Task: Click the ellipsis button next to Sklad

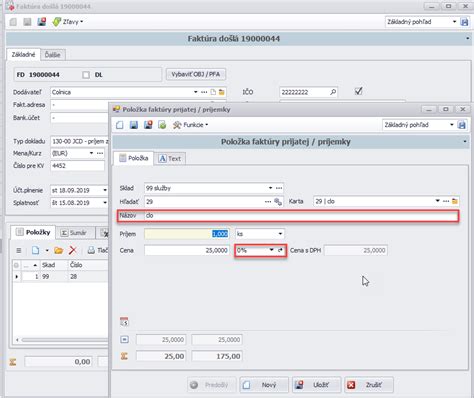Action: tap(279, 188)
